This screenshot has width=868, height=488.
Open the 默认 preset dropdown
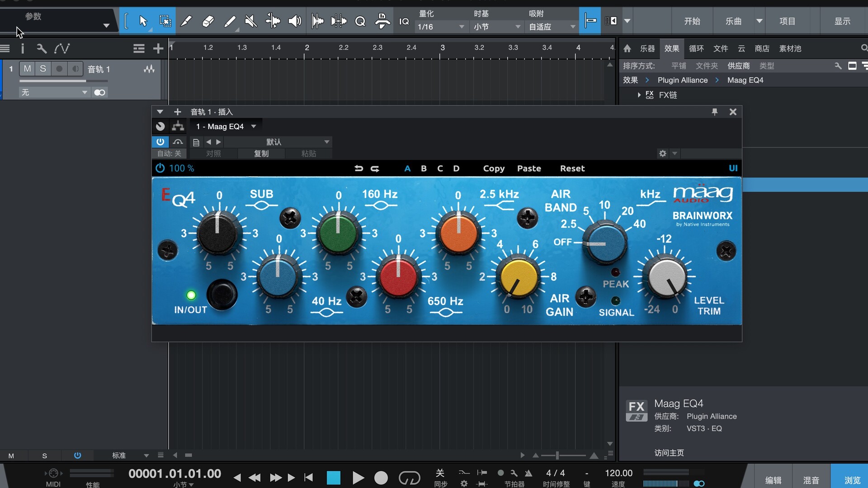(278, 142)
